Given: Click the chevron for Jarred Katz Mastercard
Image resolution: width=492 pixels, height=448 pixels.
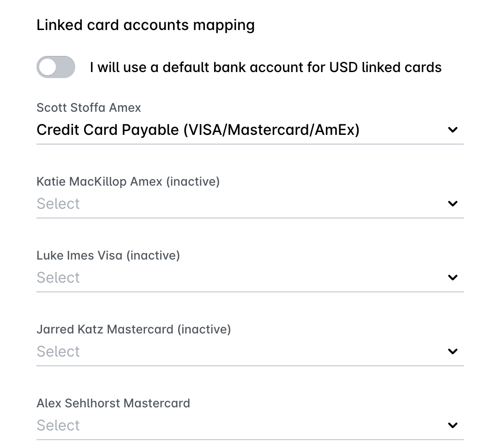Looking at the screenshot, I should 452,351.
